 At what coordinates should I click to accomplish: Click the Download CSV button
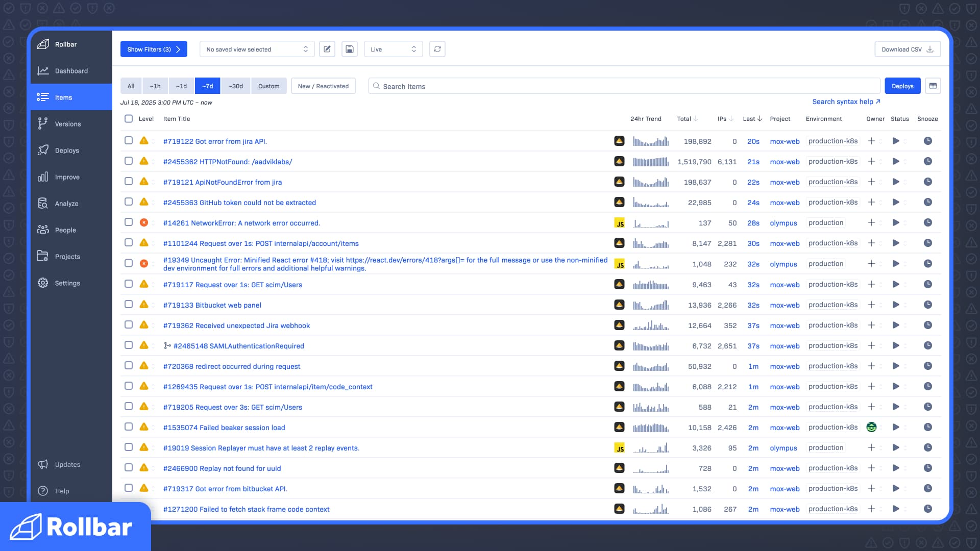[x=907, y=49]
